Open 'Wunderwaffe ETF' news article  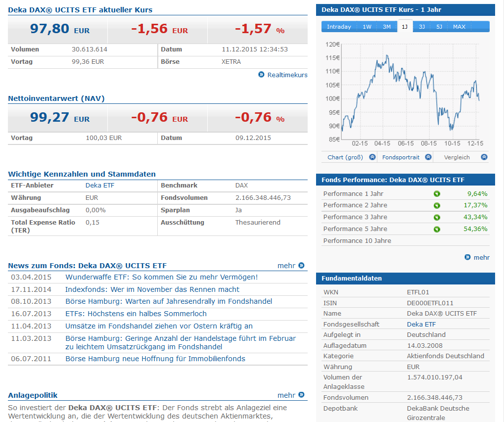point(161,277)
